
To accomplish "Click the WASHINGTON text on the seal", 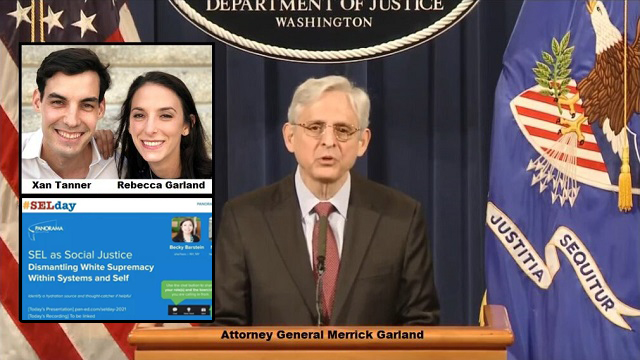I will (x=324, y=22).
